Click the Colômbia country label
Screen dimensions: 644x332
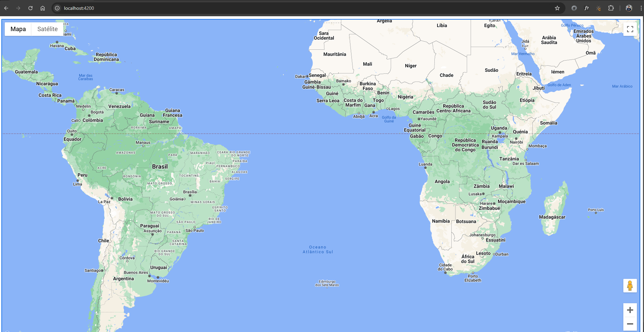(93, 120)
